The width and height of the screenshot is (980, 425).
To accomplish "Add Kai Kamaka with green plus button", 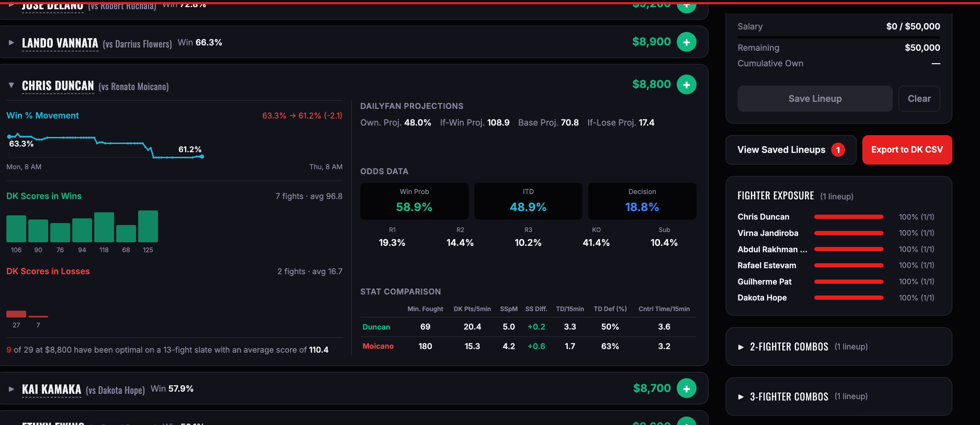I will click(x=686, y=388).
